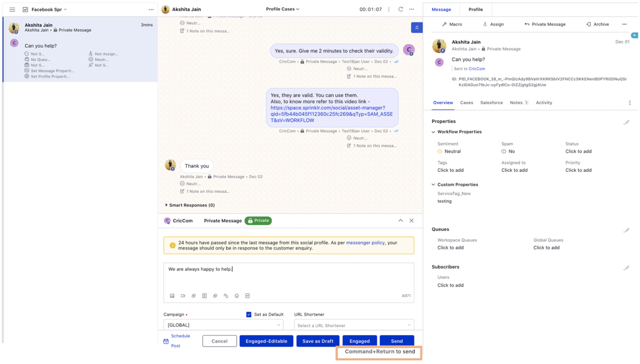
Task: Archive the message
Action: pos(597,24)
